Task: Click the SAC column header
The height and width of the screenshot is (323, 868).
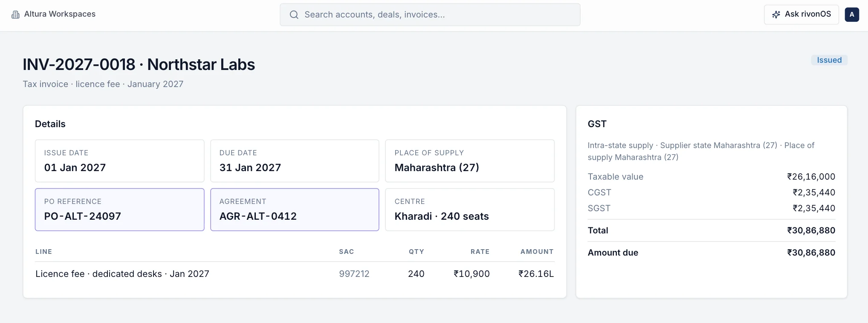Action: (347, 252)
